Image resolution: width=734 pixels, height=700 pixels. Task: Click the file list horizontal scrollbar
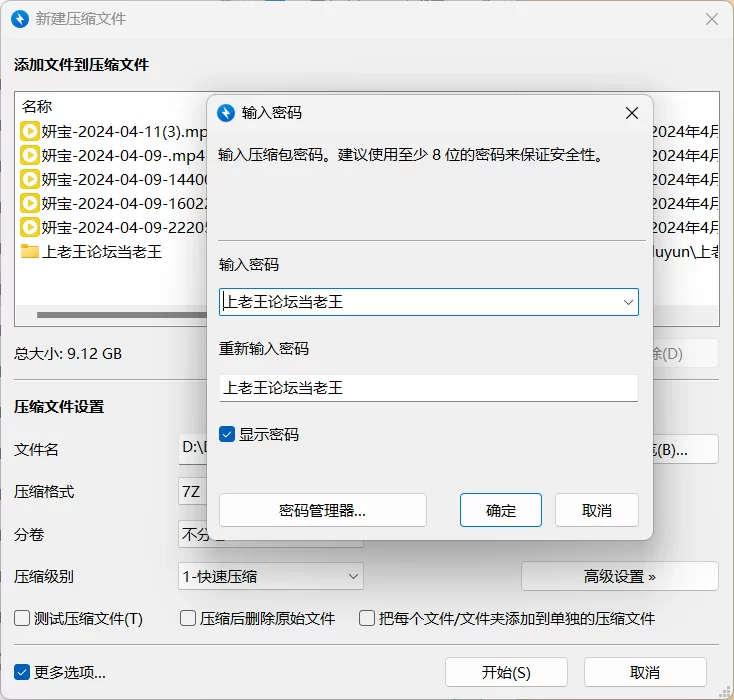[x=122, y=315]
